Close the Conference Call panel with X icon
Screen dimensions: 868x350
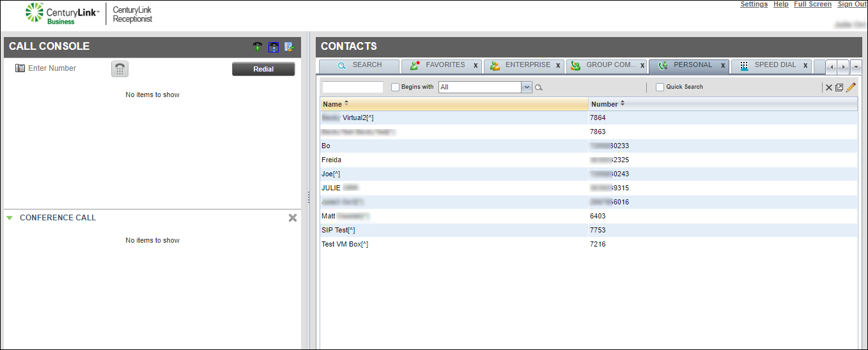tap(293, 218)
